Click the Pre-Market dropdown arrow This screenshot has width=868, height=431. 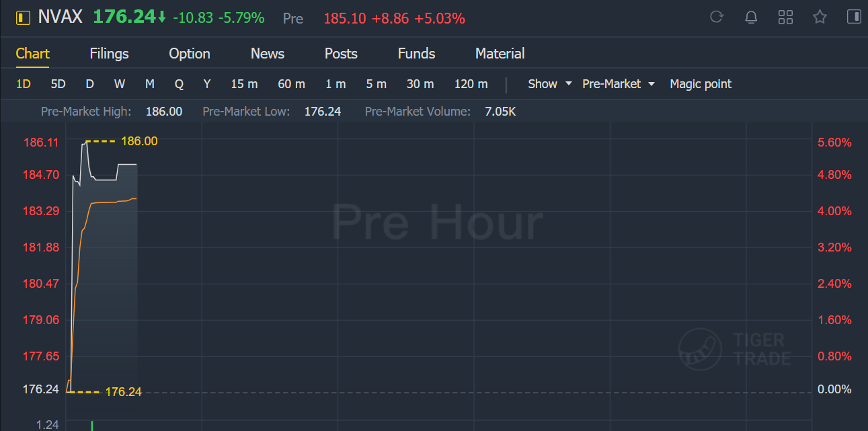[651, 84]
